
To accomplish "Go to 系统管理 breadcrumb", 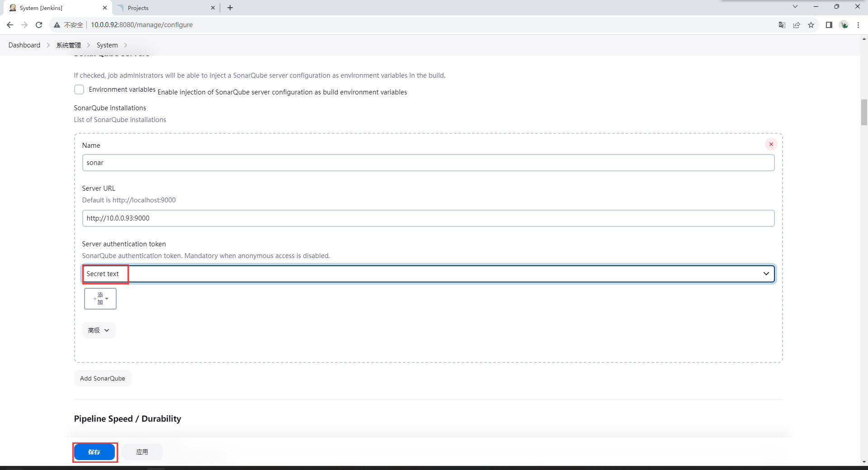I will click(x=69, y=45).
